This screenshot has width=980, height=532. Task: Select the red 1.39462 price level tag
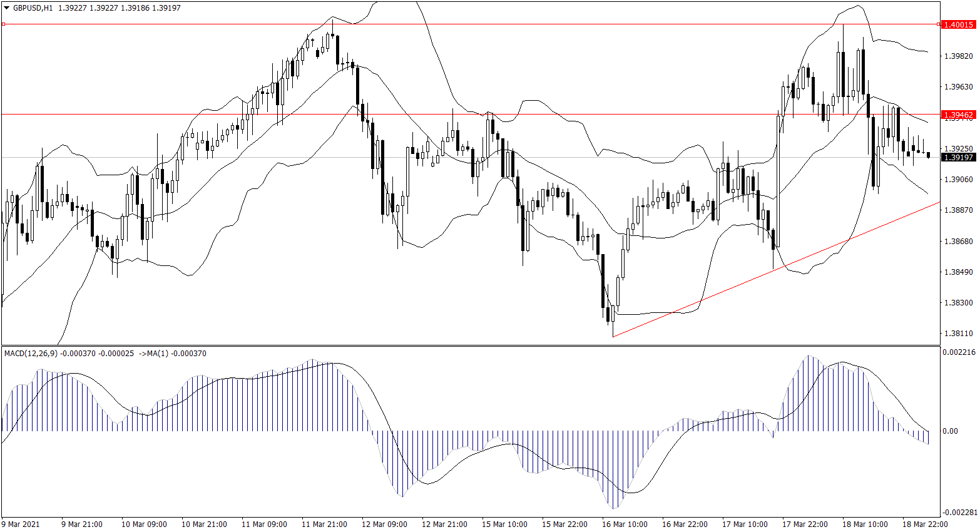(958, 115)
